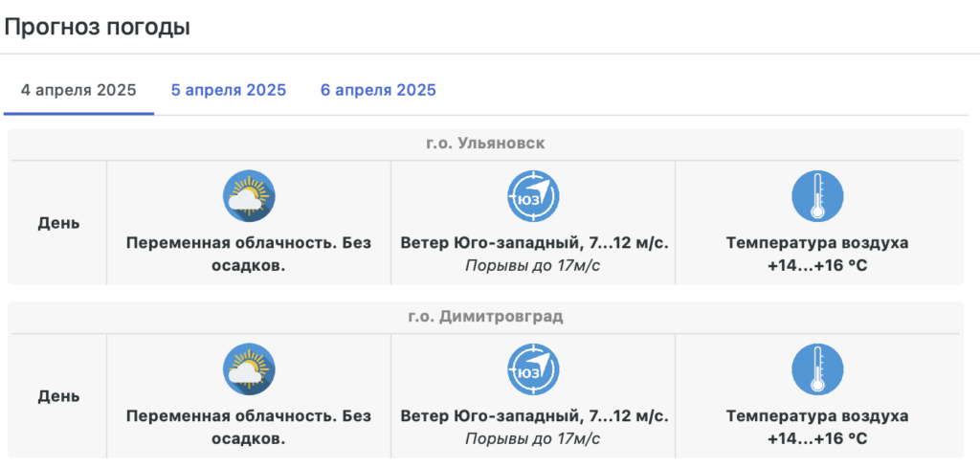Select the 4 апреля 2025 tab

78,91
